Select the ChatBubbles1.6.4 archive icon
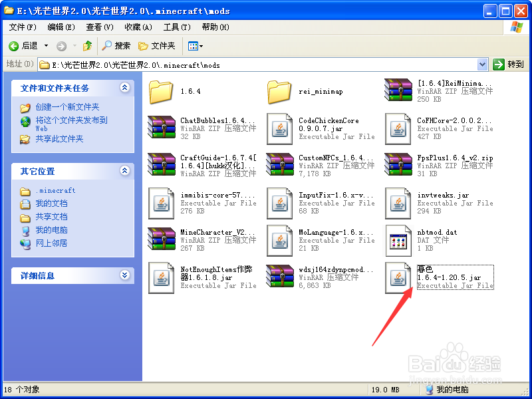The height and width of the screenshot is (399, 532). pyautogui.click(x=162, y=127)
